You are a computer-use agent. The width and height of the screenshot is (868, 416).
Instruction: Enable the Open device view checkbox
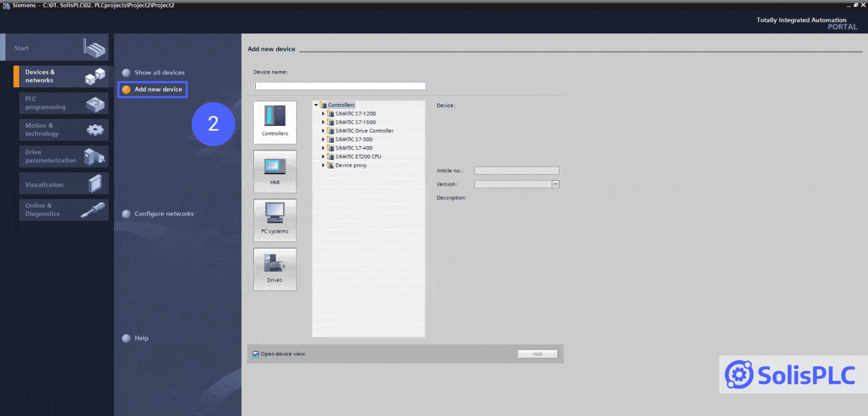pos(255,354)
